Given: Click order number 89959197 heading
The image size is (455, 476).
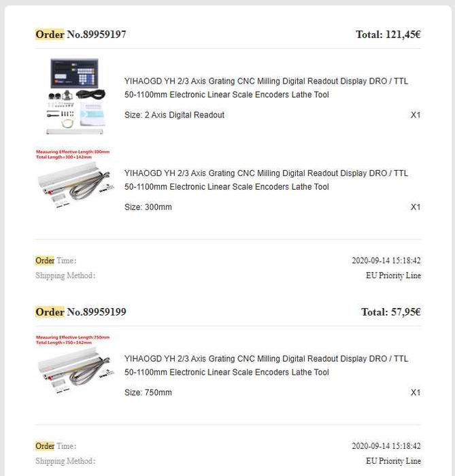Looking at the screenshot, I should [x=81, y=34].
